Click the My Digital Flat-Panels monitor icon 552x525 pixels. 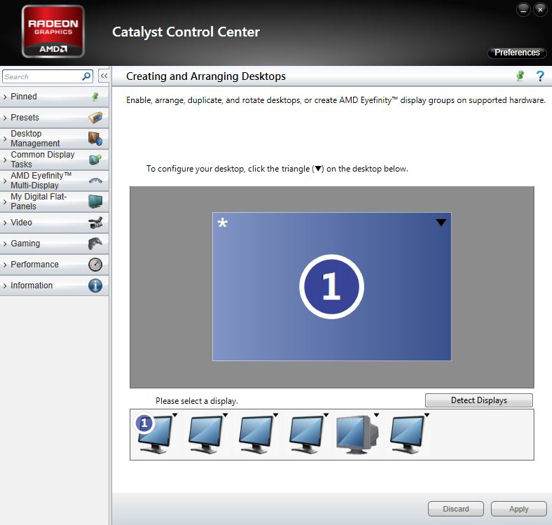click(x=95, y=201)
